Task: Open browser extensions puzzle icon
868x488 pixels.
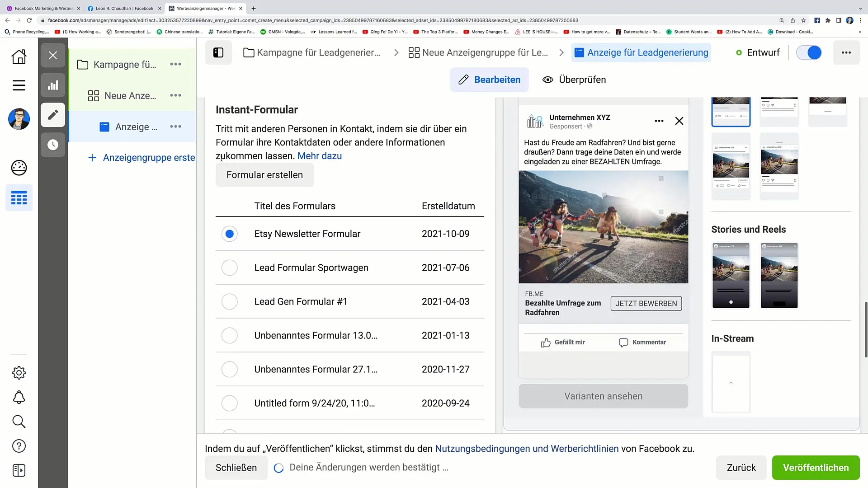Action: pyautogui.click(x=828, y=20)
